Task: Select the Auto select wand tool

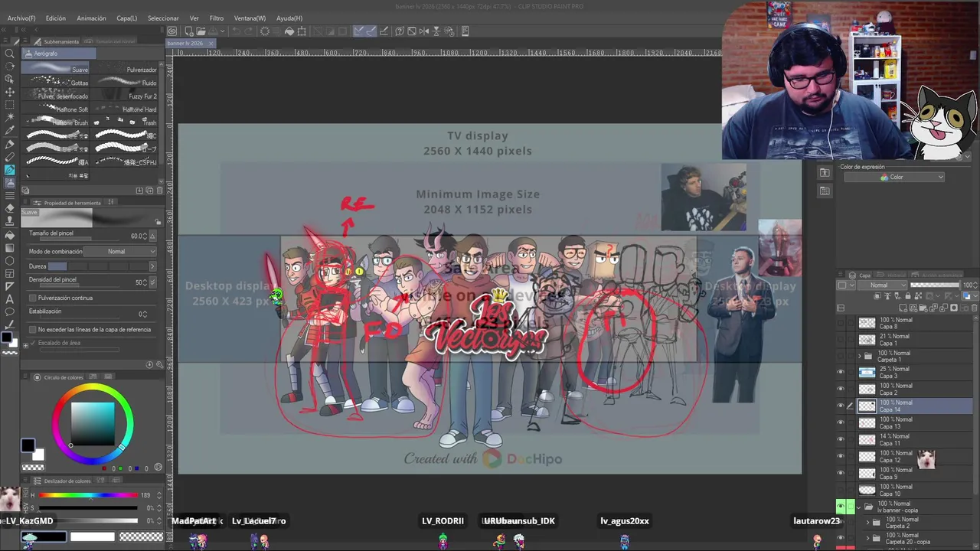Action: pyautogui.click(x=10, y=118)
